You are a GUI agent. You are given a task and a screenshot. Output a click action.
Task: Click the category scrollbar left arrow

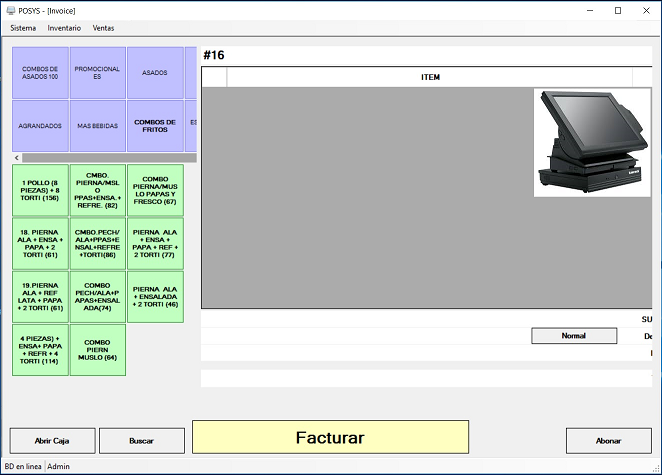(x=16, y=158)
